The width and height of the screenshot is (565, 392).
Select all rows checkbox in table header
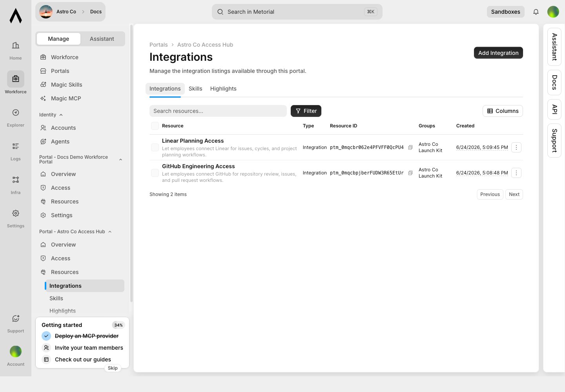155,126
